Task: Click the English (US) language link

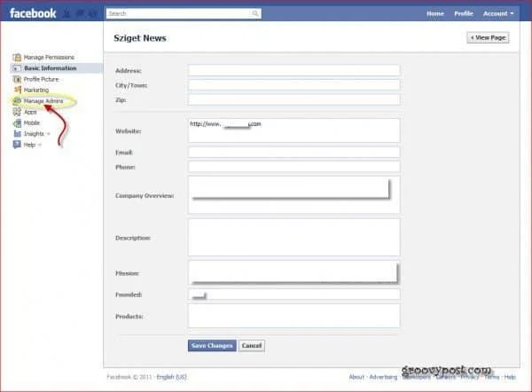Action: click(x=171, y=377)
